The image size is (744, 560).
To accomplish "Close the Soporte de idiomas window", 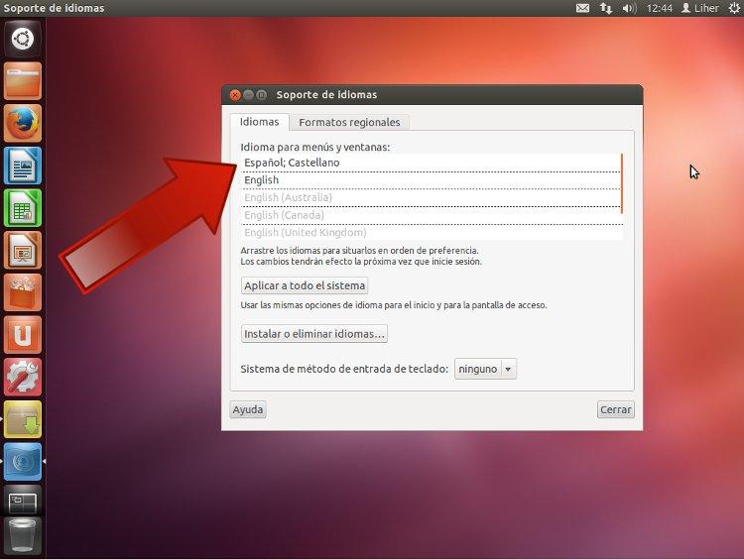I will pyautogui.click(x=235, y=95).
